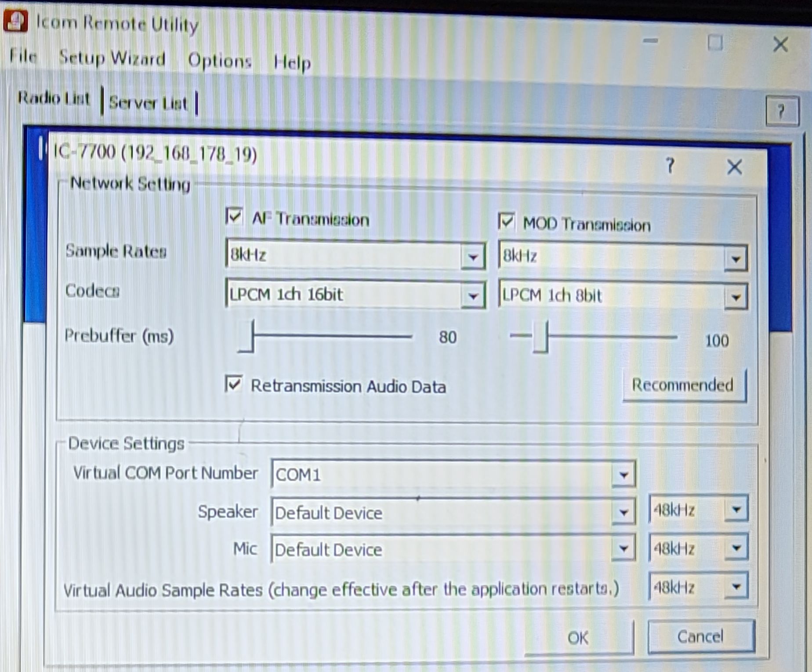The width and height of the screenshot is (812, 672).
Task: Click the MOD prebuffer slider handle
Action: click(541, 337)
